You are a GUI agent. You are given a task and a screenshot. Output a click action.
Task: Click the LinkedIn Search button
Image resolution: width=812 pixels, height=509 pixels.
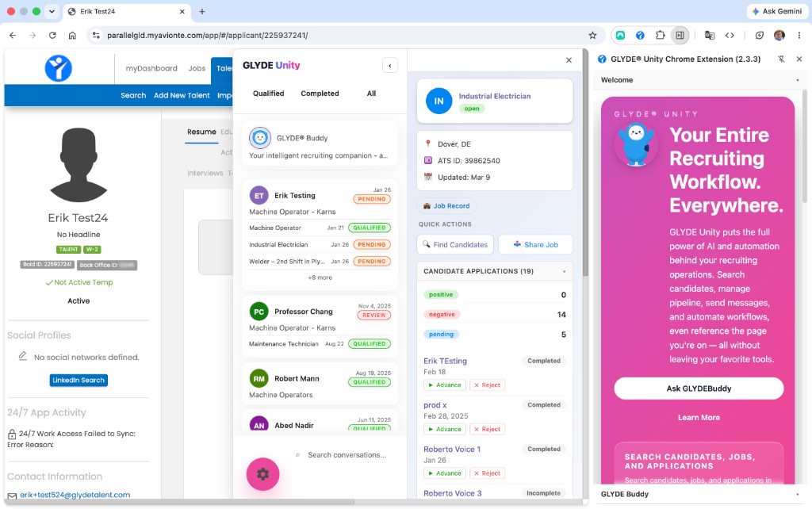(79, 380)
